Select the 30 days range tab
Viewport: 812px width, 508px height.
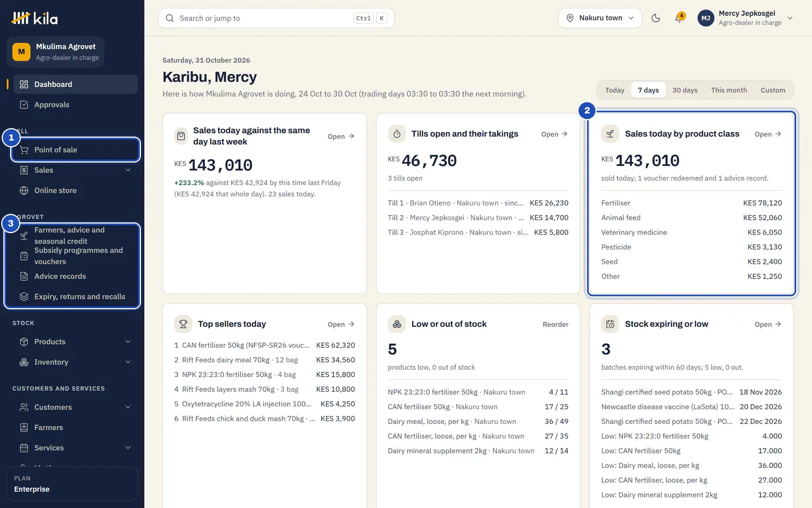click(685, 90)
